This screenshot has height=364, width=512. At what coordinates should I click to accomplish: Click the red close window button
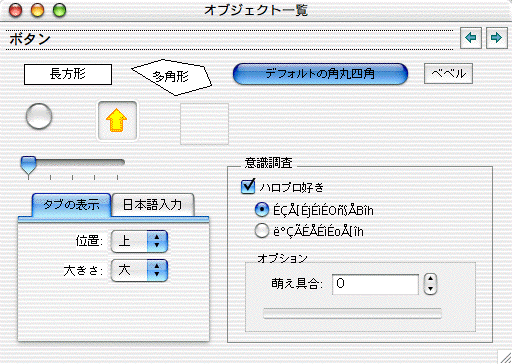pyautogui.click(x=15, y=10)
